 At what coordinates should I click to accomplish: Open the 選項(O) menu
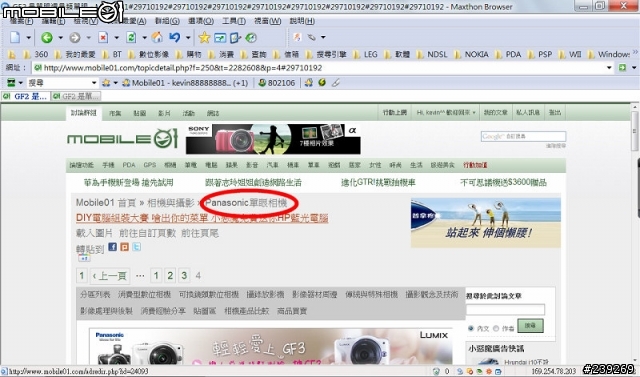[x=201, y=21]
